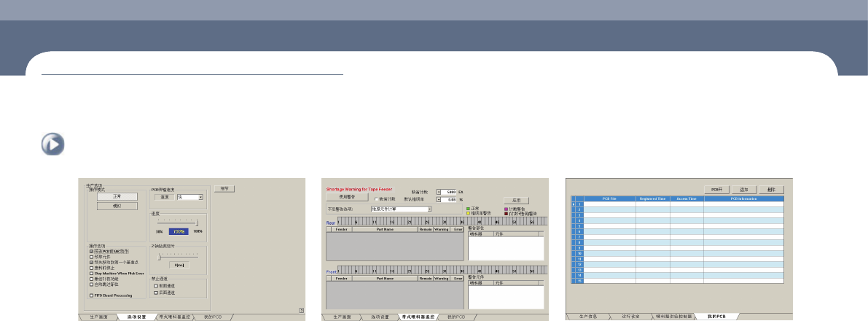The image size is (868, 321).
Task: Toggle the checkbox beside 使用警告 button
Action: tap(377, 198)
